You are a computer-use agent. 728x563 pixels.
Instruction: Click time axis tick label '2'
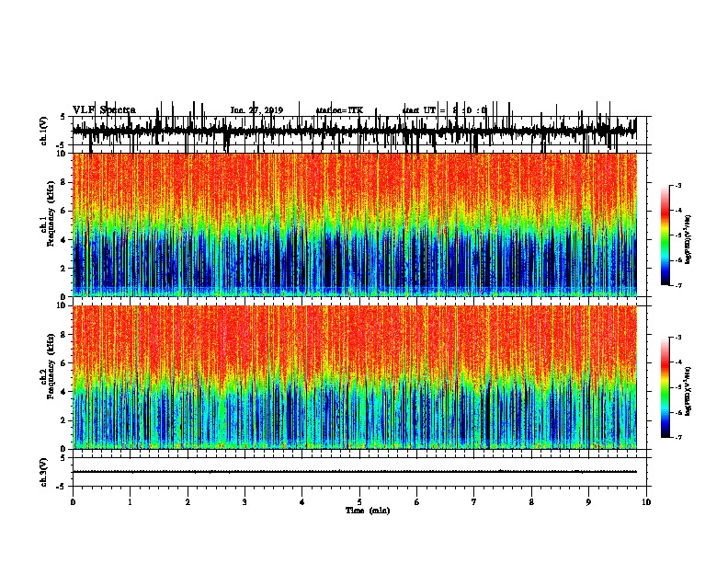tap(188, 502)
